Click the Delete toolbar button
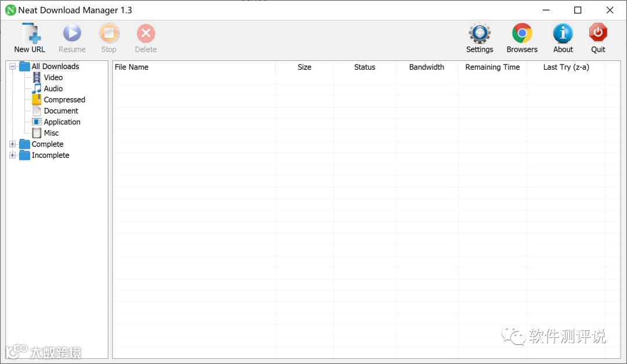 click(x=146, y=38)
